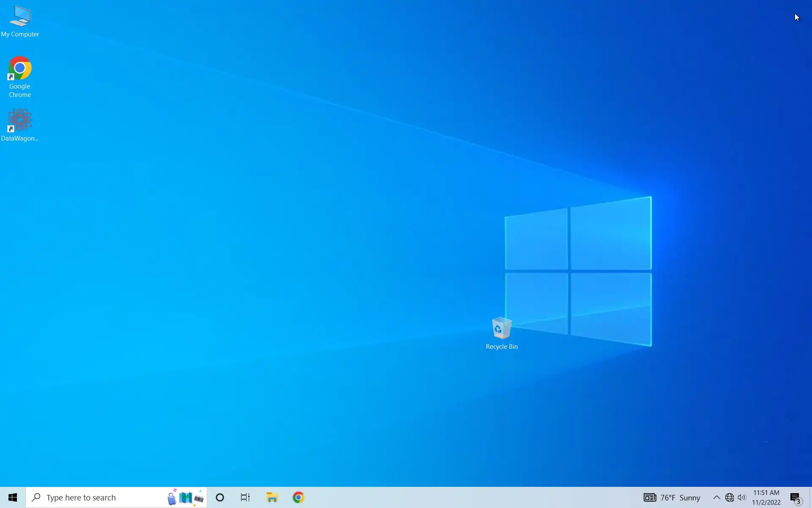Screen dimensions: 812x508
Task: Open the search highlights travel illustration
Action: coord(185,497)
